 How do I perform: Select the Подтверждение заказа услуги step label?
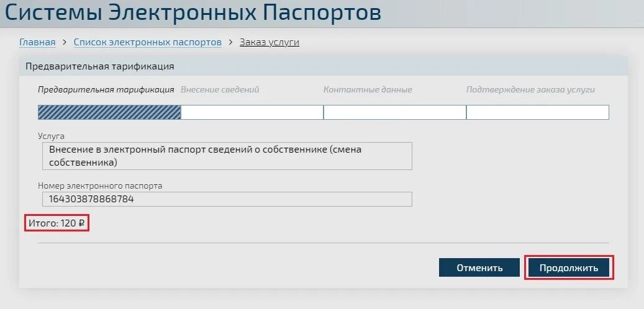(x=530, y=90)
